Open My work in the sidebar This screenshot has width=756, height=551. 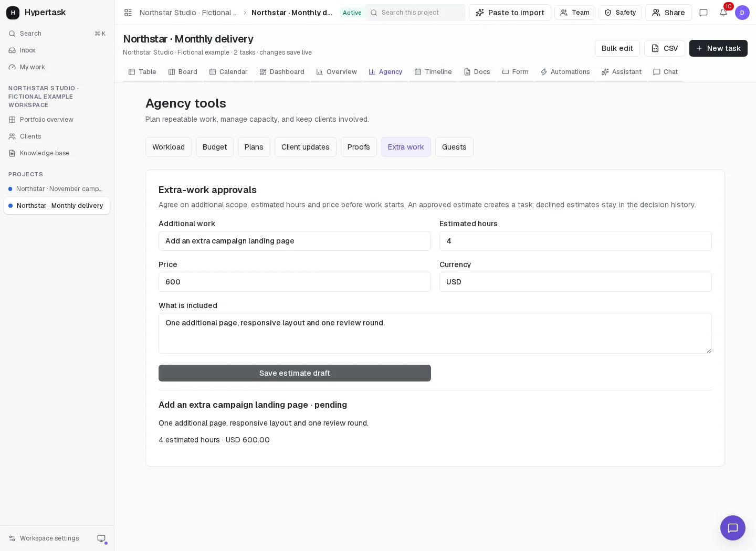[57, 67]
